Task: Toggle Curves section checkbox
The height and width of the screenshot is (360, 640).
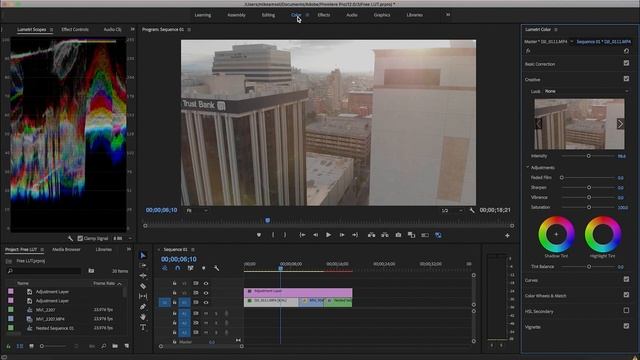Action: coord(627,279)
